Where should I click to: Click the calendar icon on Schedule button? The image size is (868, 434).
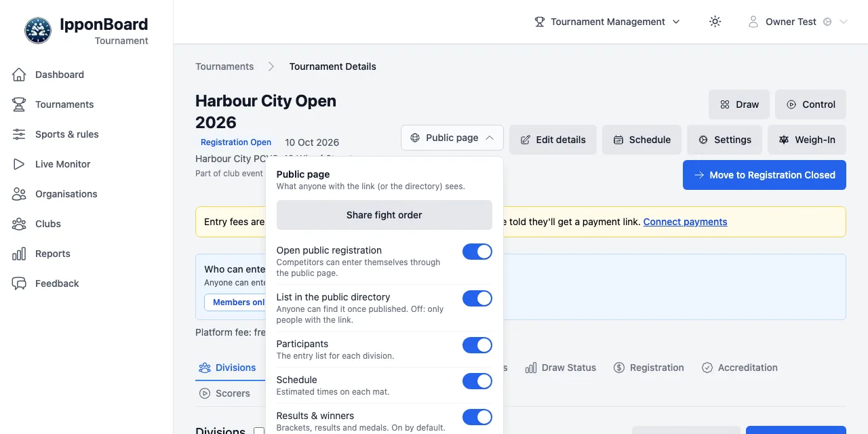[618, 140]
